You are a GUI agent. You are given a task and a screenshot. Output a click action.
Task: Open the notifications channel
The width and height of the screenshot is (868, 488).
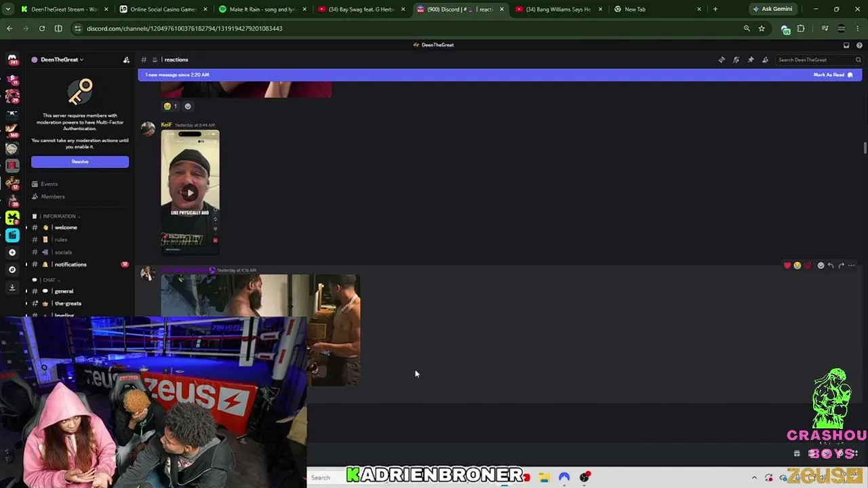point(71,264)
